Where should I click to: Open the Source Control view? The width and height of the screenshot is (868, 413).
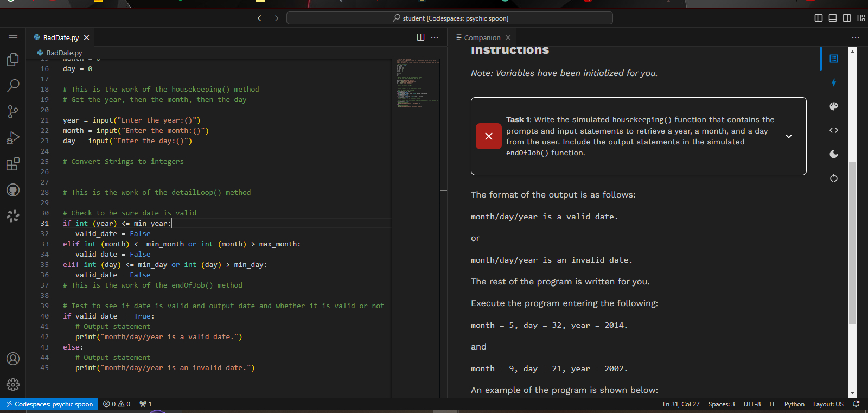13,112
